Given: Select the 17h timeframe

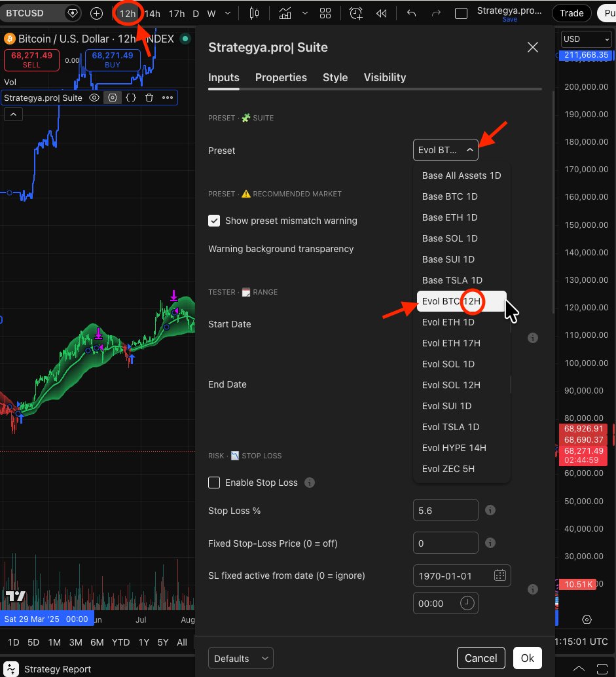Looking at the screenshot, I should (177, 14).
